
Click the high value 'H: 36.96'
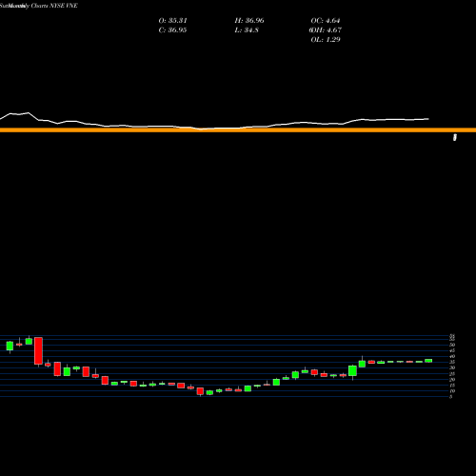[x=249, y=21]
